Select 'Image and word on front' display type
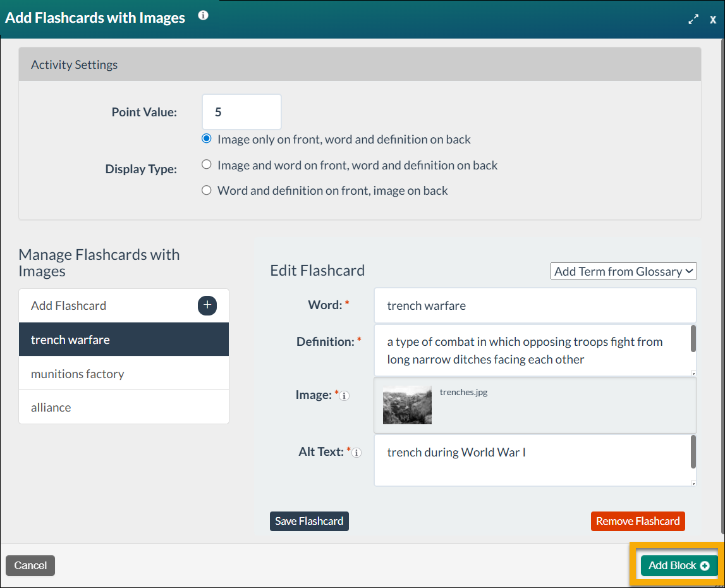 tap(207, 164)
